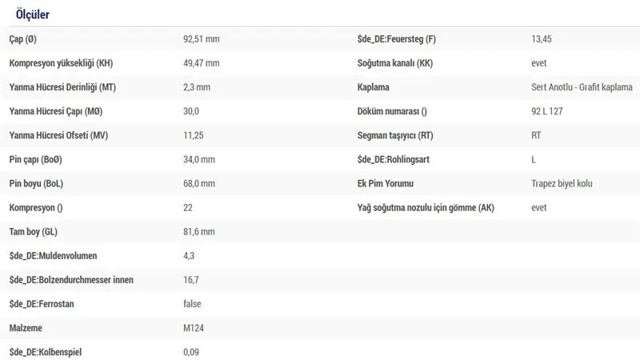The image size is (640, 364).
Task: Select the Pin boyu 68,0 mm value
Action: 198,184
